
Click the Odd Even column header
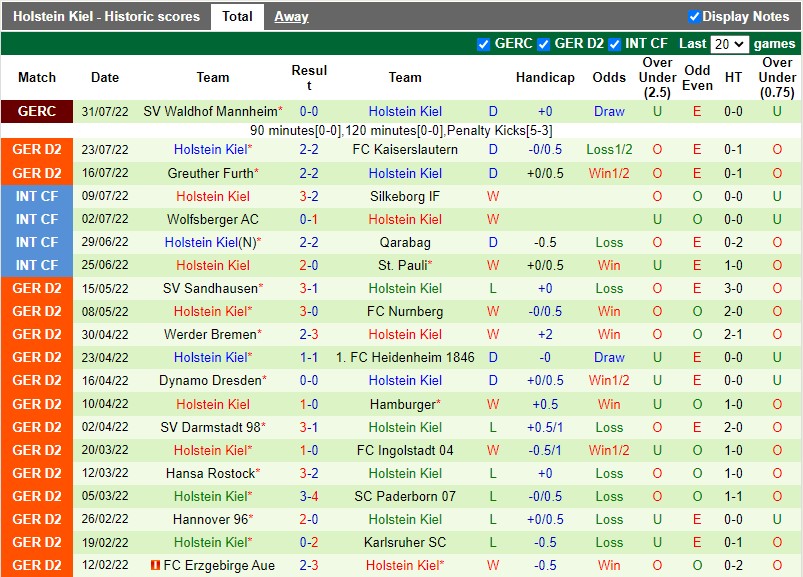[x=697, y=77]
